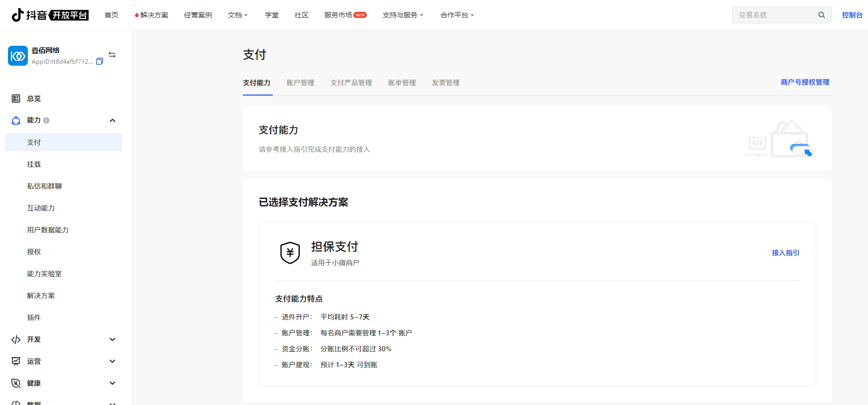
Task: Click the switch application arrows icon
Action: pyautogui.click(x=112, y=55)
